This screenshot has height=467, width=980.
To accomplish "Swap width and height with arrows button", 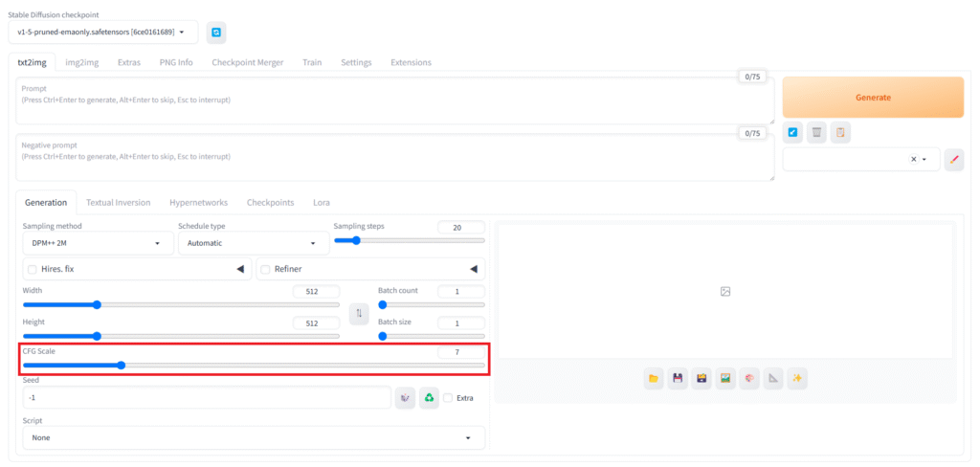I will [359, 313].
